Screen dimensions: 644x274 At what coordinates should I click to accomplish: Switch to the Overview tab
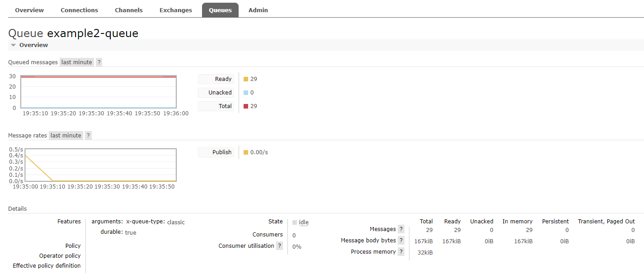[29, 10]
